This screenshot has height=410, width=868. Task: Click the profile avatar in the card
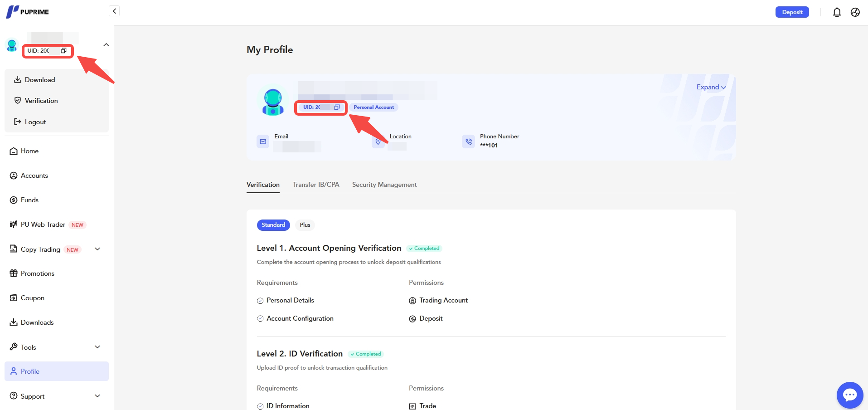tap(273, 102)
